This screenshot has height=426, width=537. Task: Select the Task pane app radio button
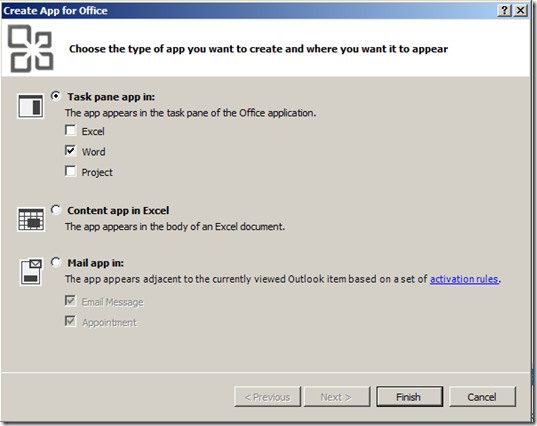tap(56, 96)
